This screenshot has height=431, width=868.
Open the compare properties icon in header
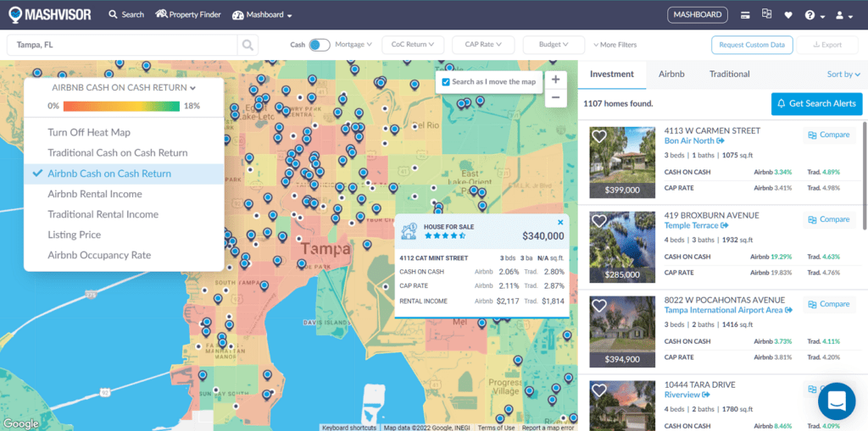[767, 14]
